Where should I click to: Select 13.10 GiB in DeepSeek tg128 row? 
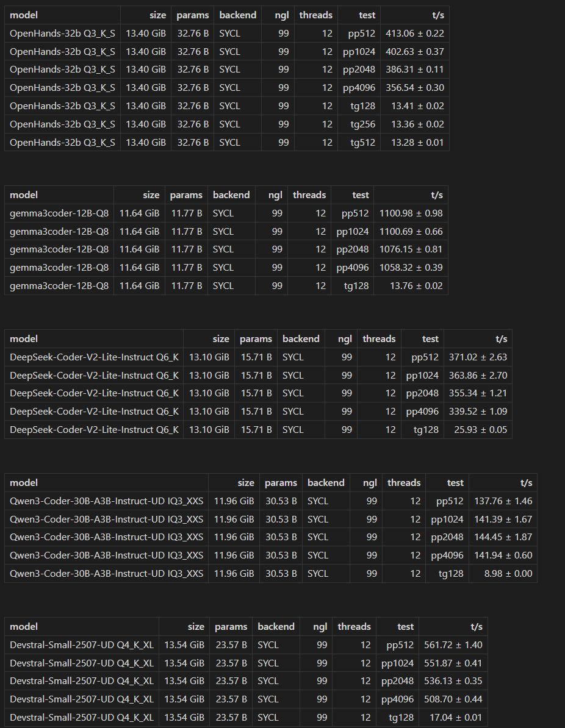coord(209,429)
